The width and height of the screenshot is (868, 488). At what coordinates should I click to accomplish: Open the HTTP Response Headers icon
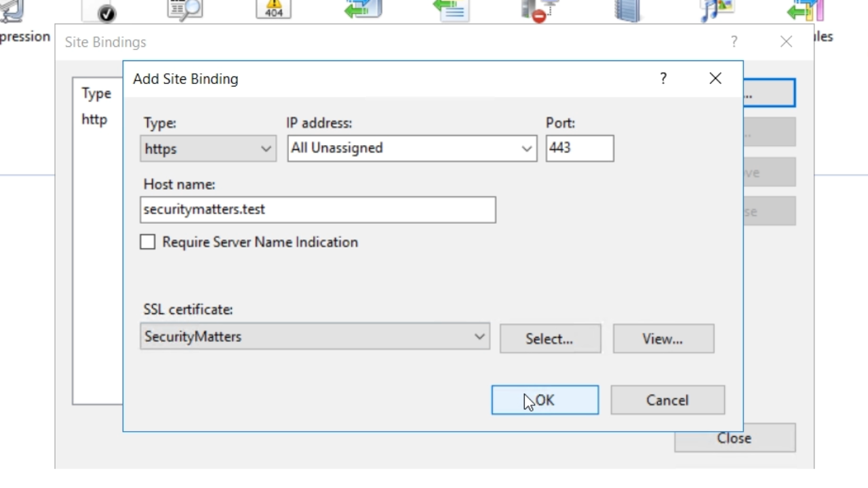coord(451,10)
